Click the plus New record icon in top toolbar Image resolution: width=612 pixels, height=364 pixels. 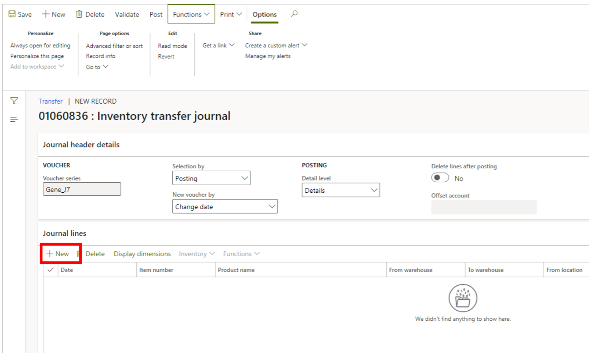[46, 14]
